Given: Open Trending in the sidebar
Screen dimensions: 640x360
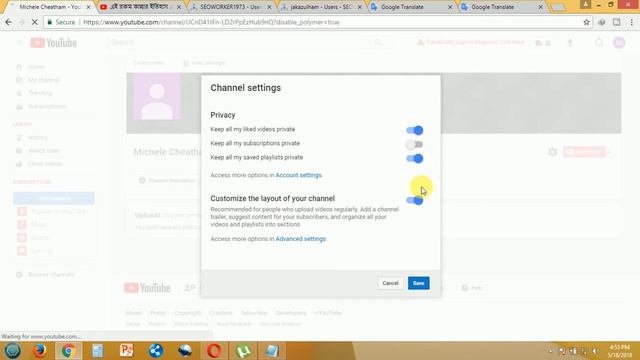Looking at the screenshot, I should pos(40,93).
